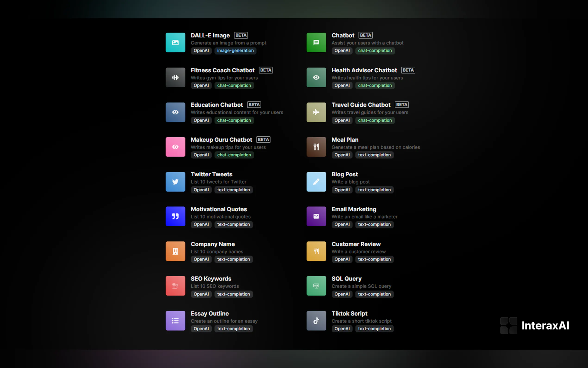
Task: Open the Chatbot green message icon
Action: click(316, 43)
